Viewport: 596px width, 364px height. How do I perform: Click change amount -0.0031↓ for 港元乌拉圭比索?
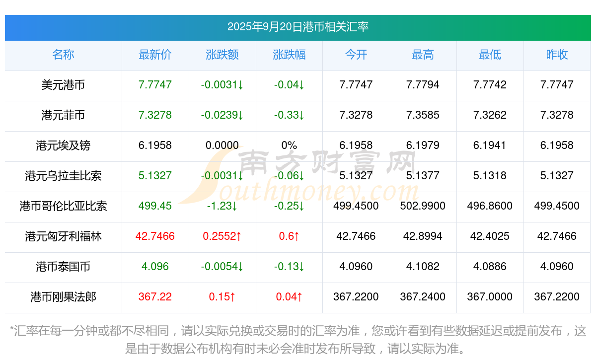[223, 176]
